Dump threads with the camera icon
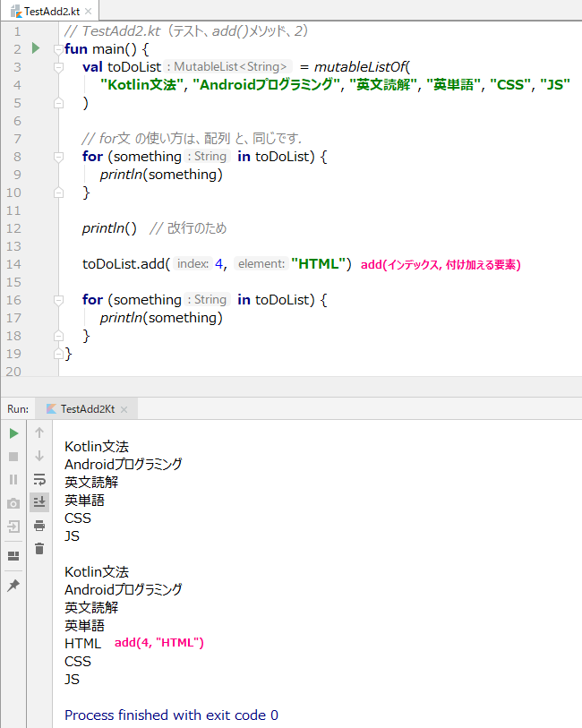Viewport: 582px width, 728px height. (x=14, y=504)
